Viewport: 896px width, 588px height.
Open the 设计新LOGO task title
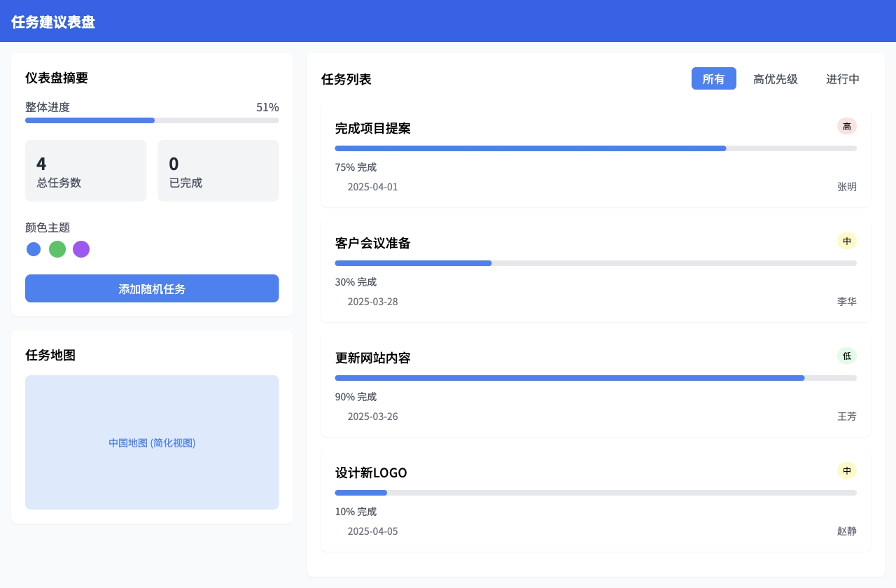click(x=371, y=473)
